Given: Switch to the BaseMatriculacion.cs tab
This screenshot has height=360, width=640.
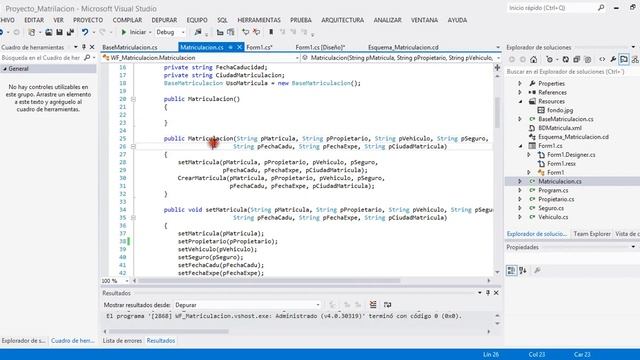Looking at the screenshot, I should pyautogui.click(x=129, y=47).
